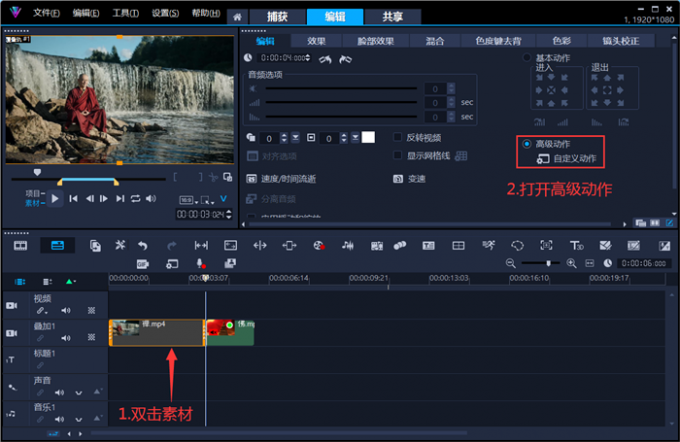The image size is (680, 442).
Task: Enable the 显示网格线 checkbox
Action: click(x=397, y=155)
